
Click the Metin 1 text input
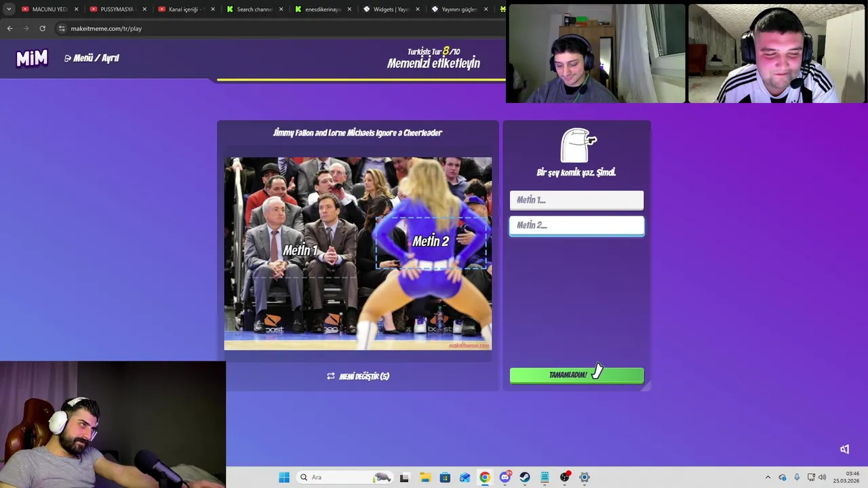click(x=576, y=200)
